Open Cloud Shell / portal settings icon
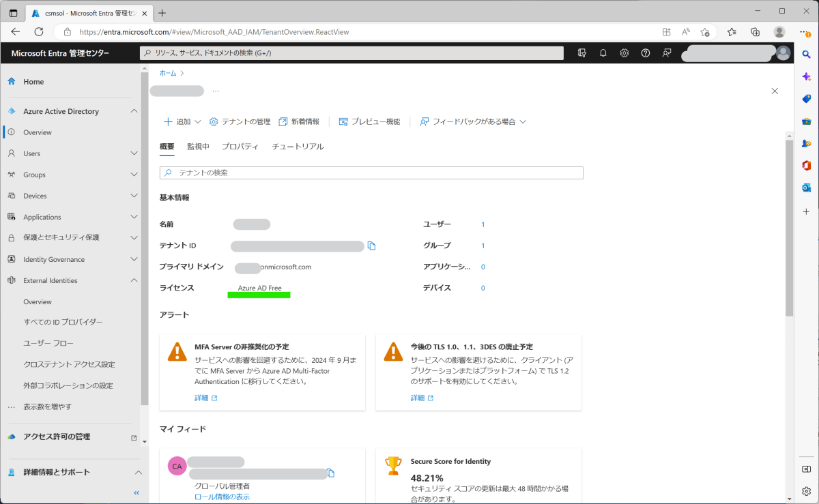 (581, 53)
